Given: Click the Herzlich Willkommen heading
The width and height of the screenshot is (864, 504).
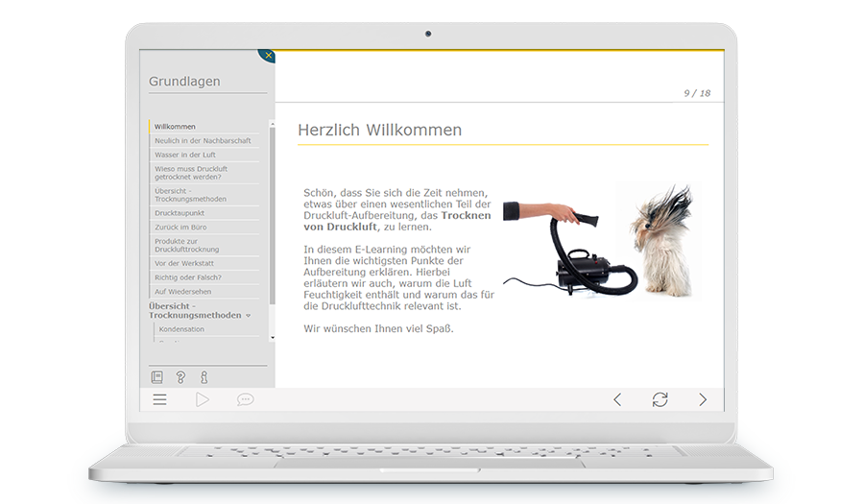Looking at the screenshot, I should tap(379, 130).
